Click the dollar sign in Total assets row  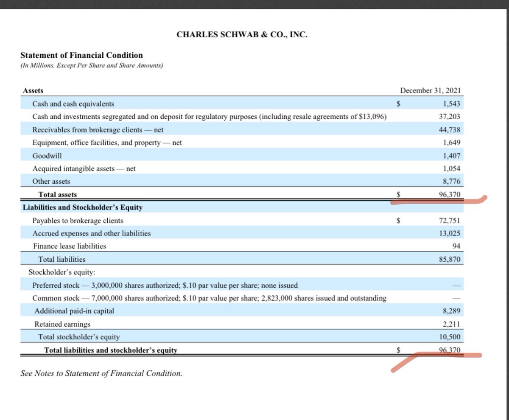tap(398, 195)
